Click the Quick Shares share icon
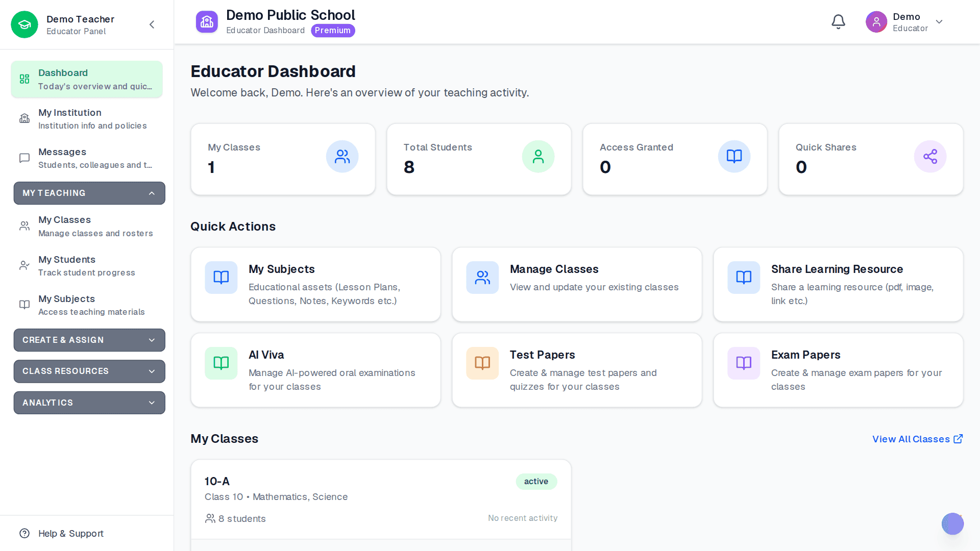Image resolution: width=980 pixels, height=551 pixels. point(930,157)
